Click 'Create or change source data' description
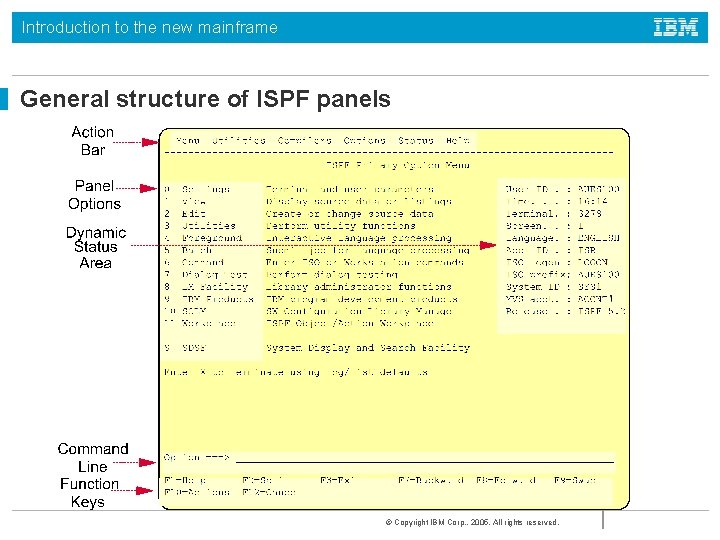This screenshot has height=540, width=720. pyautogui.click(x=350, y=214)
